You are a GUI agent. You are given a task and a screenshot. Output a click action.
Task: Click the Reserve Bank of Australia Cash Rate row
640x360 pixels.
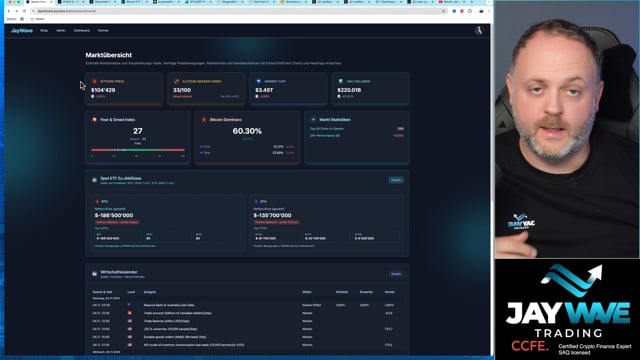[247, 305]
